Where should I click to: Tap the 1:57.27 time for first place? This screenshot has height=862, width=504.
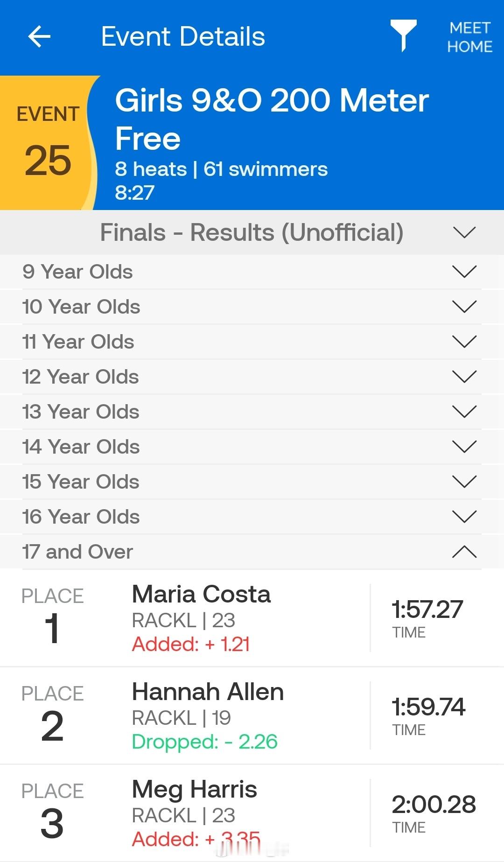pos(427,610)
